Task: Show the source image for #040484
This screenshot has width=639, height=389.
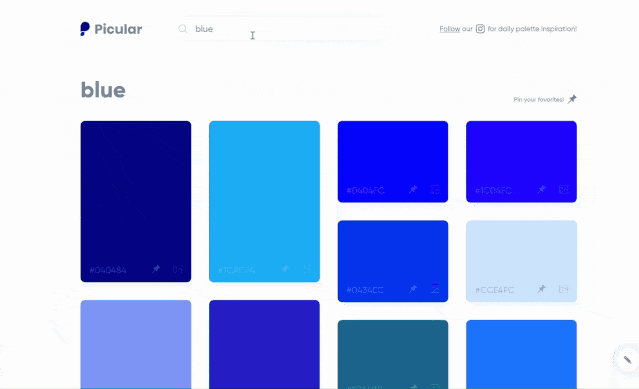Action: click(178, 269)
